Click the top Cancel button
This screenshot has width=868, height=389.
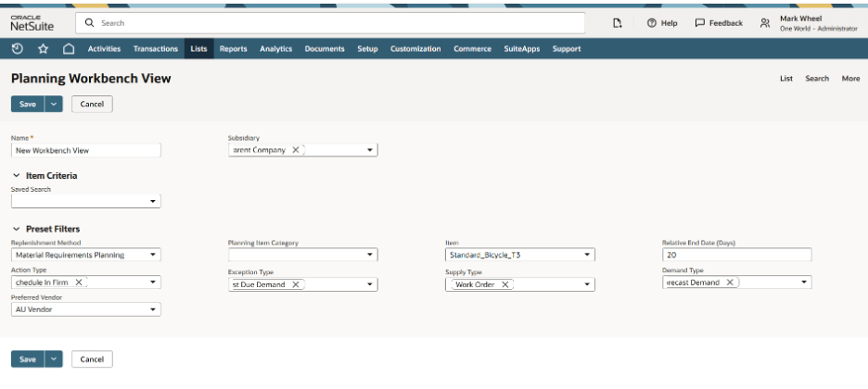92,104
